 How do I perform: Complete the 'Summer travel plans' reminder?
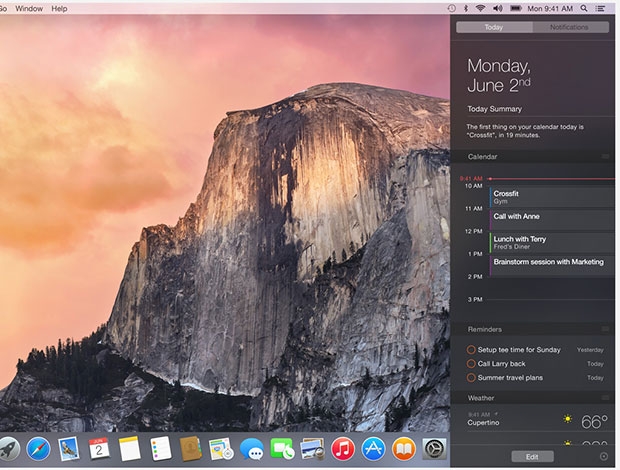click(x=471, y=378)
